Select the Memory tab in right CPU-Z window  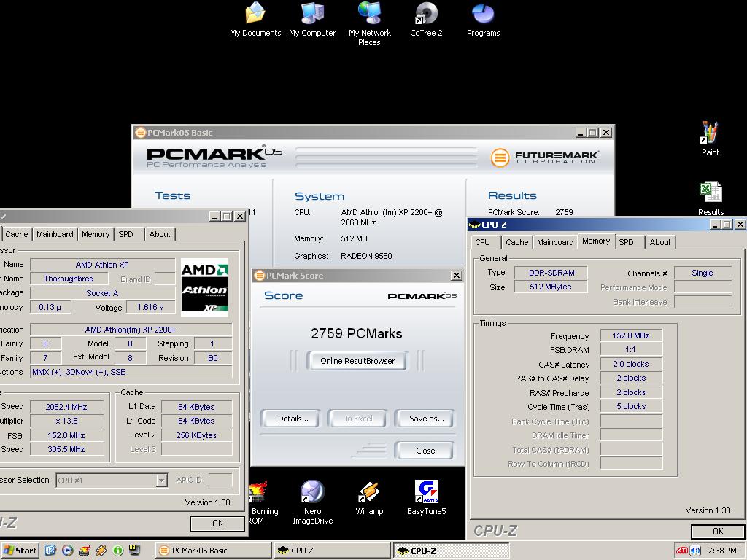pyautogui.click(x=596, y=241)
